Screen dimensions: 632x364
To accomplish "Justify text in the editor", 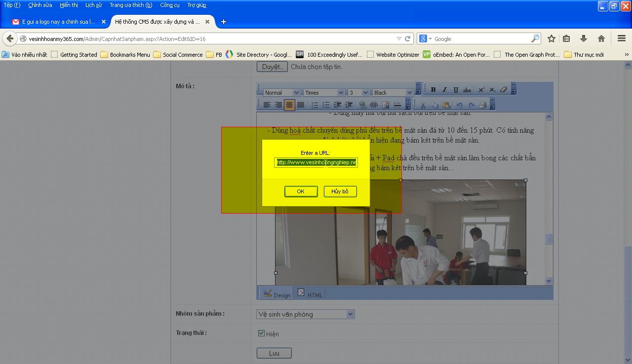I will pos(301,105).
